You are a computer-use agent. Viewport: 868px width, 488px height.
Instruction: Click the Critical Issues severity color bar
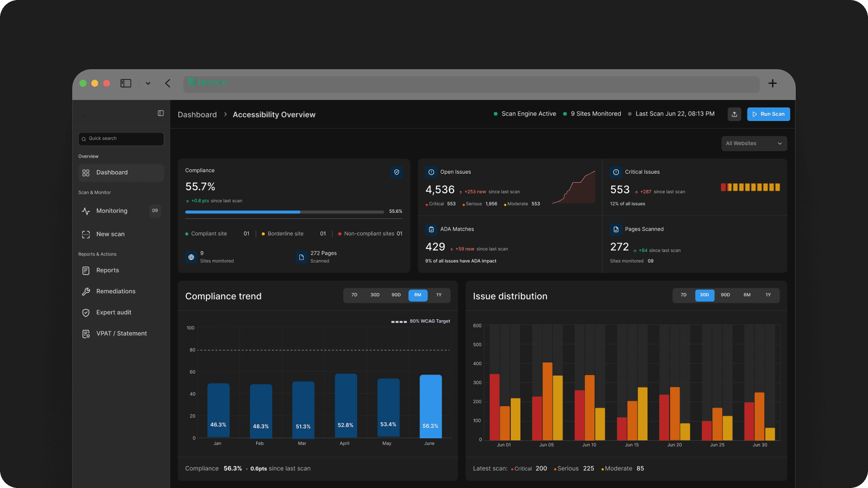click(750, 187)
